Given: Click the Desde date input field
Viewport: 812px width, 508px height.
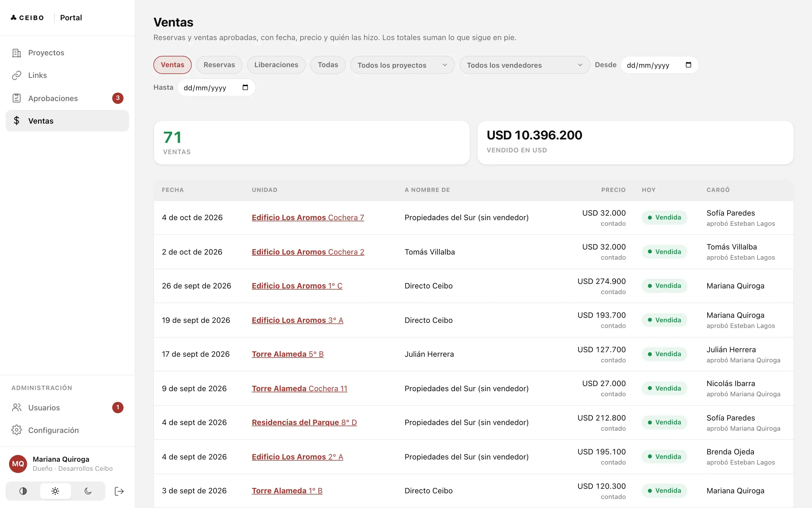Looking at the screenshot, I should [x=659, y=65].
